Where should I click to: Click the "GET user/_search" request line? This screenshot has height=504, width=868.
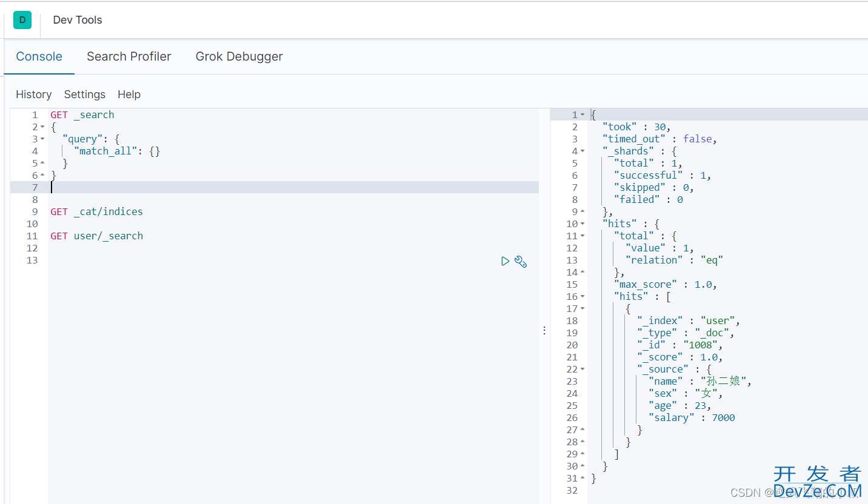point(97,236)
